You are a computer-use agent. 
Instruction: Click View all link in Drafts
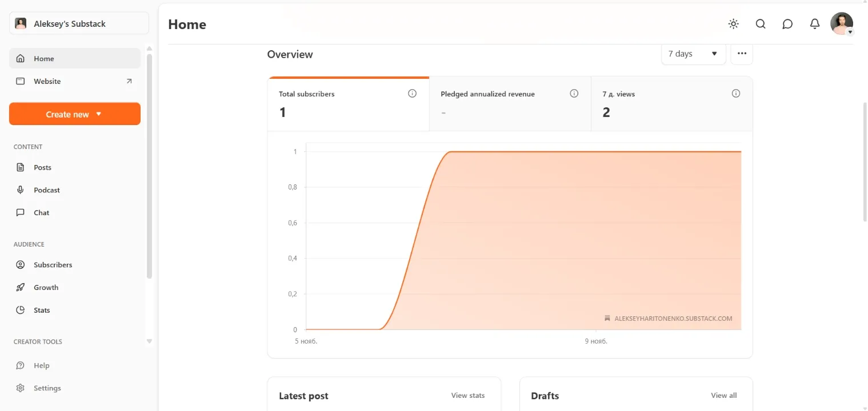pyautogui.click(x=724, y=395)
